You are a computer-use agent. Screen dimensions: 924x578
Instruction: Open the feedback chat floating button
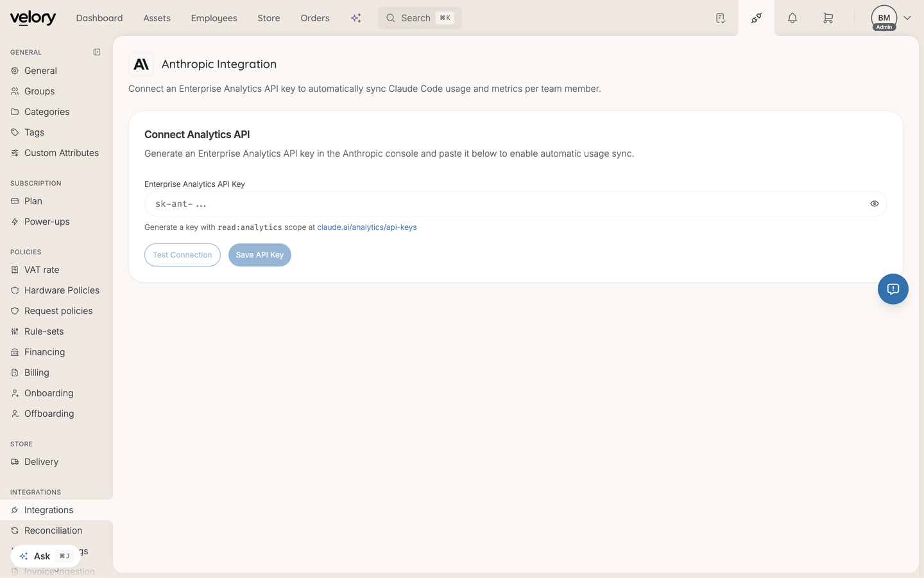coord(893,289)
